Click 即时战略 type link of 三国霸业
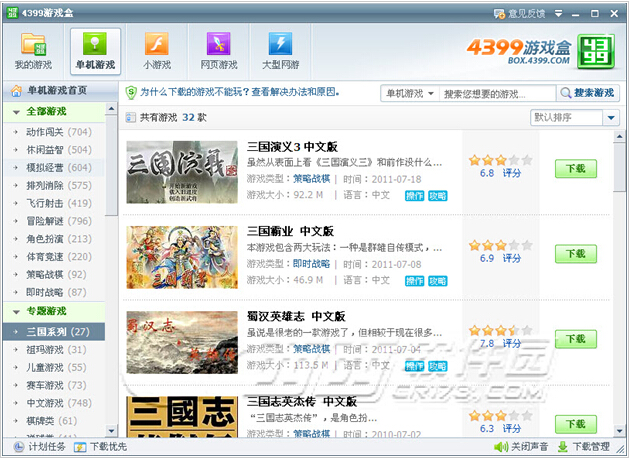630x461 pixels. coord(311,264)
